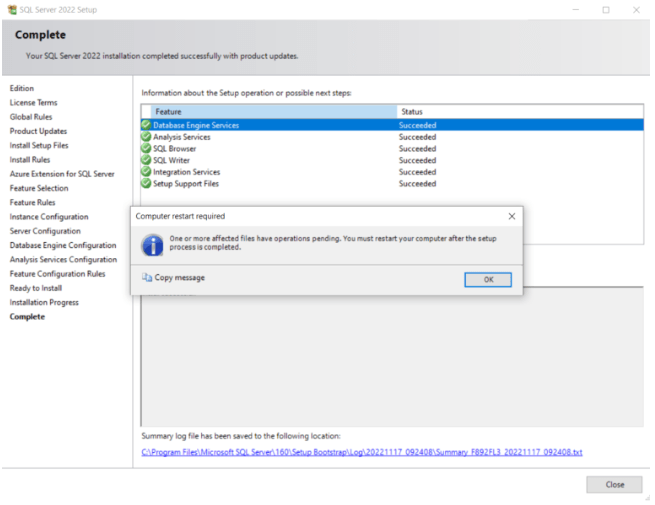Click the copy icon next to Copy message

tap(147, 278)
